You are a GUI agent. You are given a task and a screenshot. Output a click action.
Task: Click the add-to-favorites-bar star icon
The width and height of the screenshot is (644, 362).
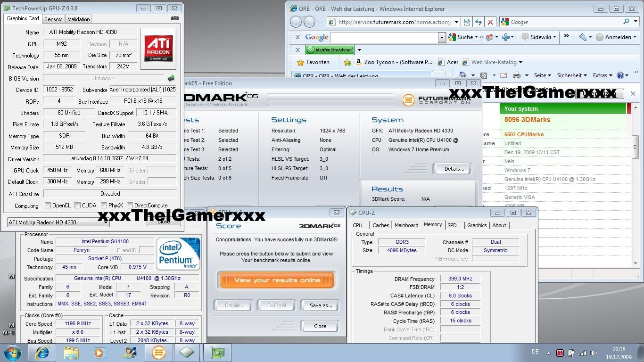point(347,62)
